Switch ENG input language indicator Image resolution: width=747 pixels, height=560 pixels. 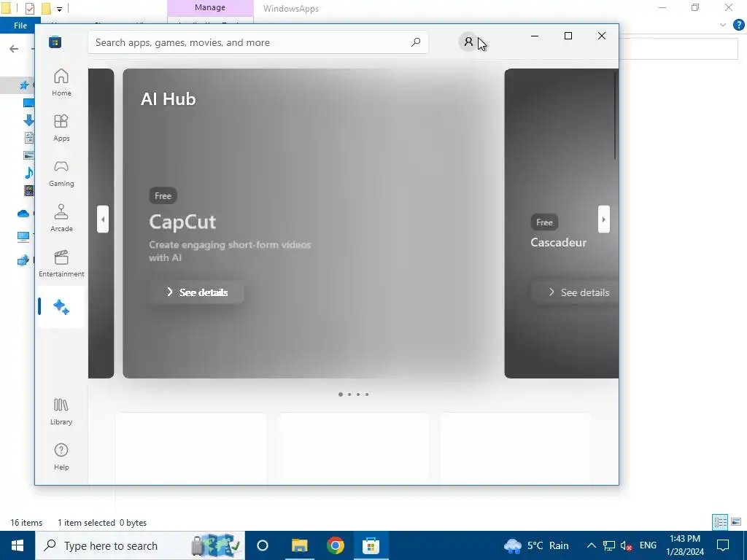coord(648,545)
